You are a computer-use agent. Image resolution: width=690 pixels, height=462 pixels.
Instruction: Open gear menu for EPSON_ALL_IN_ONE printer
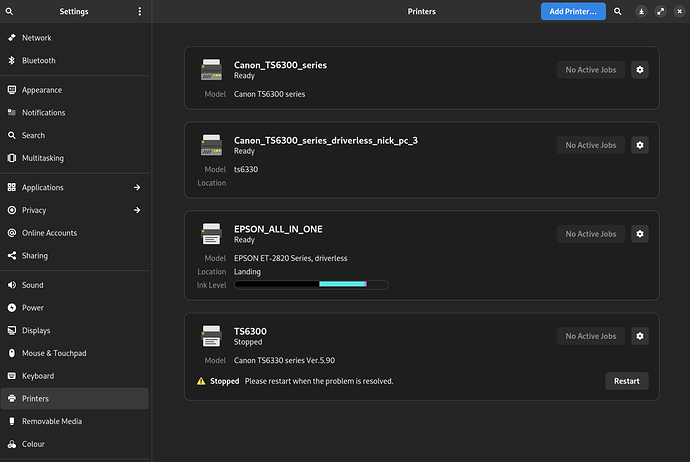tap(639, 234)
